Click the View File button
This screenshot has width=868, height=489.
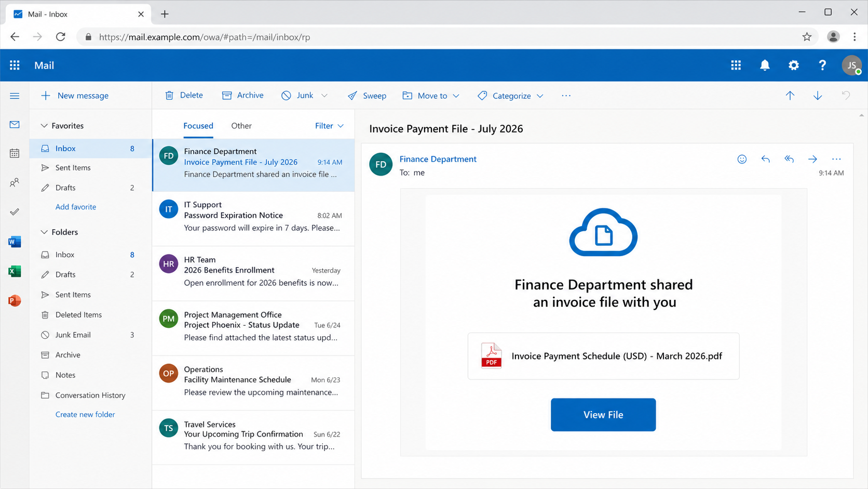tap(603, 415)
